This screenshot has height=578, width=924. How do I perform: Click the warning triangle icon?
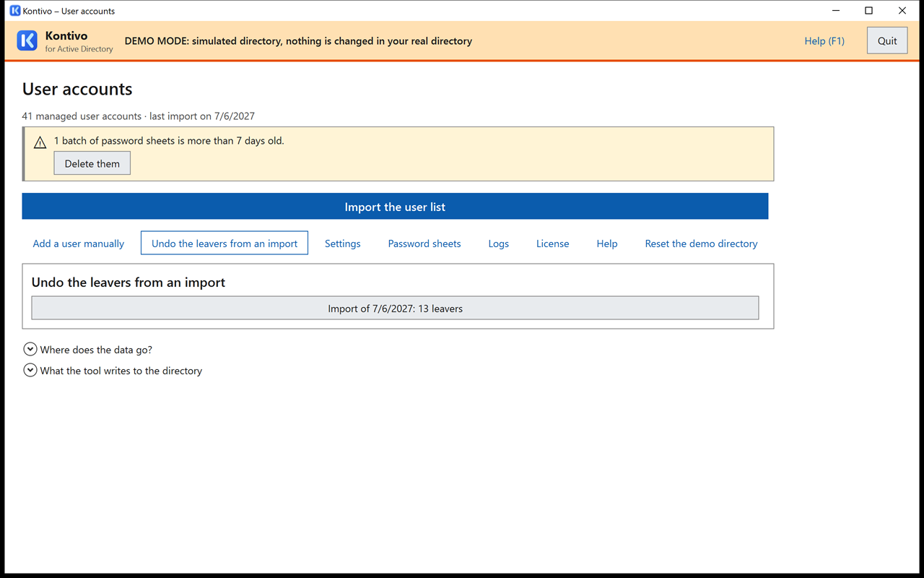click(x=40, y=142)
